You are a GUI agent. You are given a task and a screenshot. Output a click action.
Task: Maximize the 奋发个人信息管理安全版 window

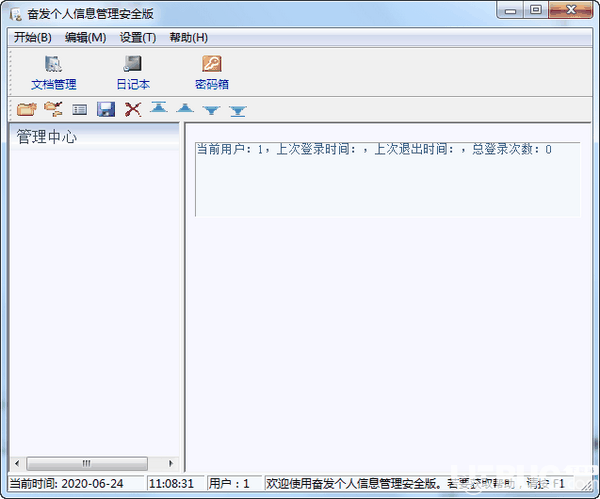tap(536, 10)
